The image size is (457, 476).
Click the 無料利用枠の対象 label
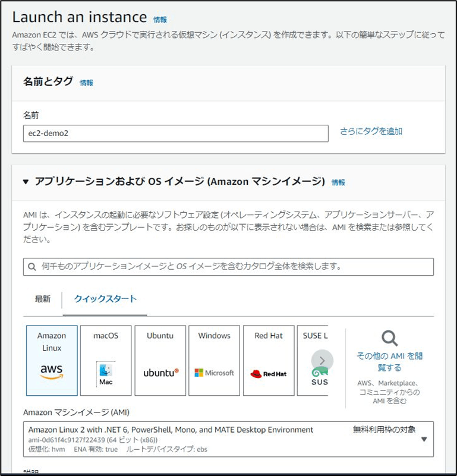point(384,430)
